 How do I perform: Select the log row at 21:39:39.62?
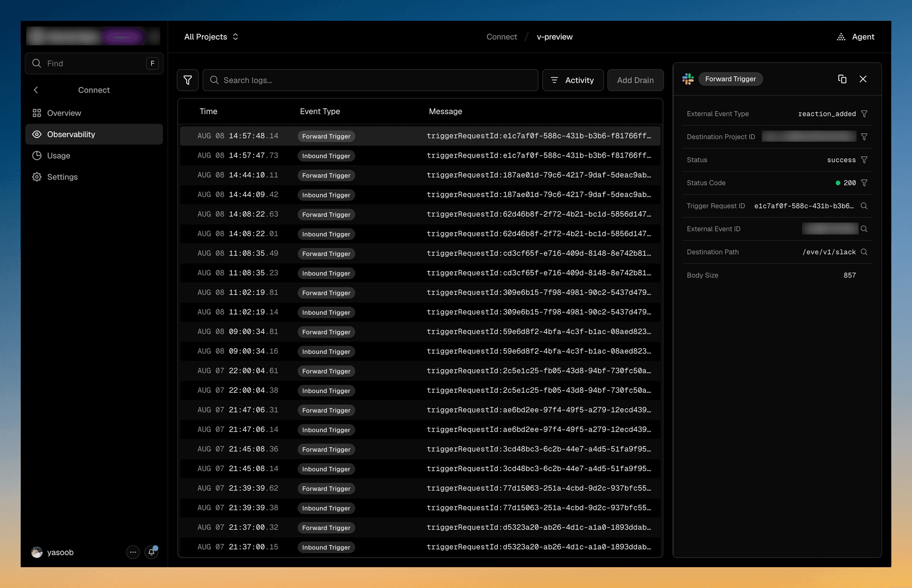pyautogui.click(x=420, y=488)
